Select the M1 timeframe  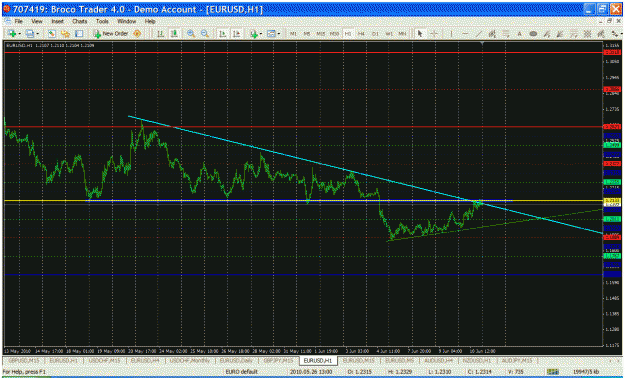point(293,34)
